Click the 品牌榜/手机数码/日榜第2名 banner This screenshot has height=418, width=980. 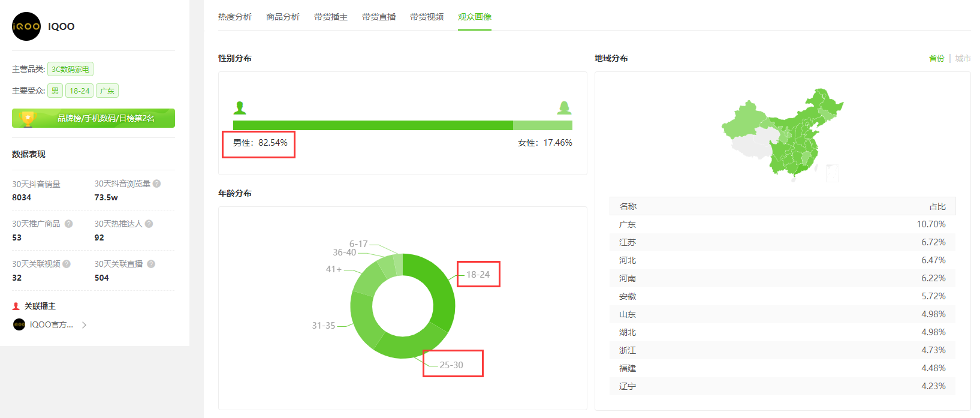click(94, 118)
